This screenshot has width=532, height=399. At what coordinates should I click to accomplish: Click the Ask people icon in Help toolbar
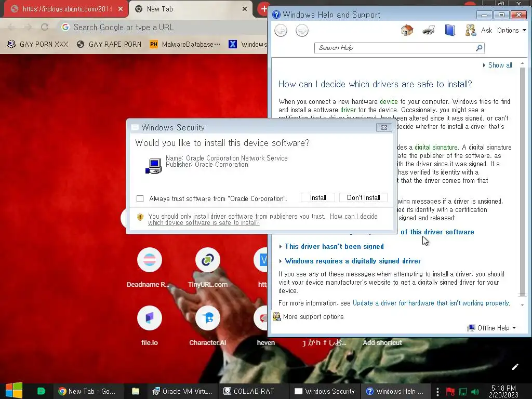click(x=471, y=30)
